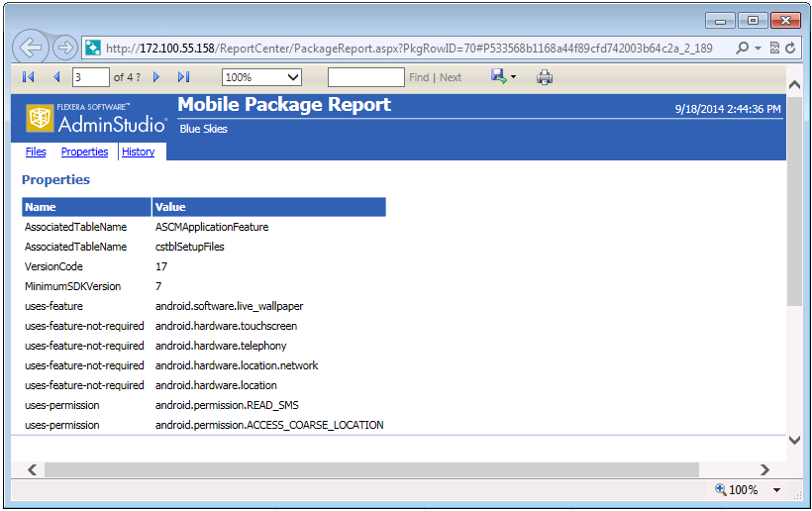Click the AdminStudio logo

coord(96,118)
